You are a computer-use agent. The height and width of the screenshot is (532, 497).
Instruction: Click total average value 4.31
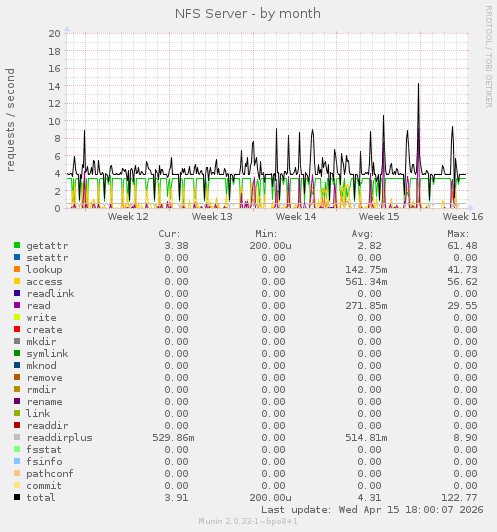[369, 498]
